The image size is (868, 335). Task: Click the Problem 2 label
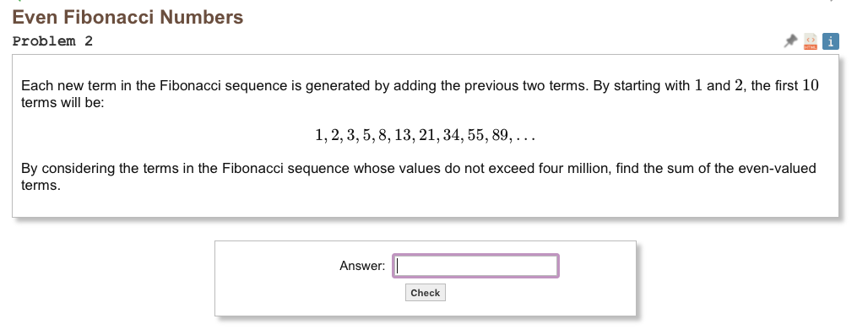[52, 41]
